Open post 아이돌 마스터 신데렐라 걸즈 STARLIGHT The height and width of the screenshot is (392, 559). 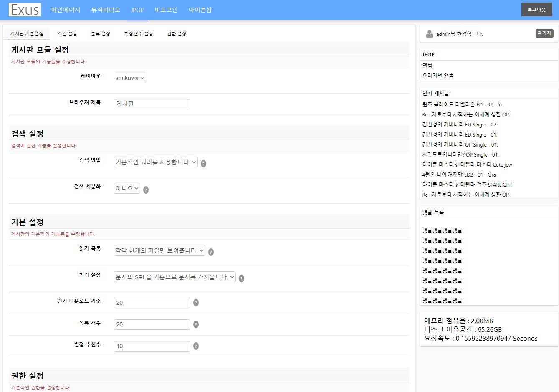[467, 185]
